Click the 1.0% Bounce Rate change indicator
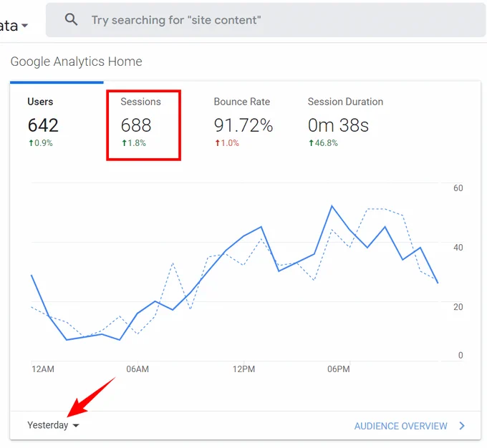Image resolution: width=487 pixels, height=448 pixels. (x=227, y=143)
